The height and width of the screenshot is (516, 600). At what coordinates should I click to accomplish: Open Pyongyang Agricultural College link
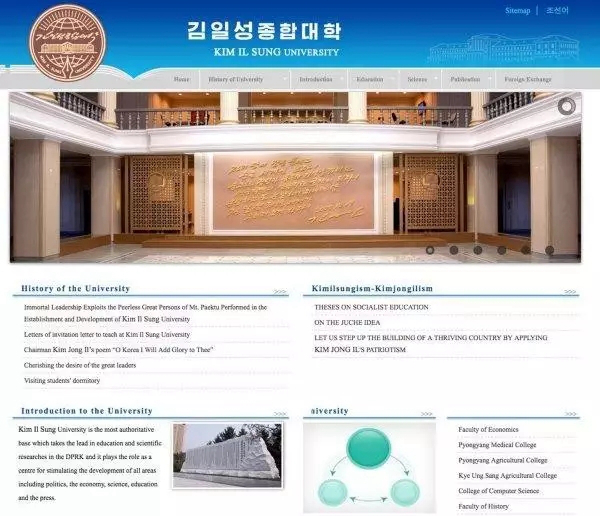click(x=503, y=460)
